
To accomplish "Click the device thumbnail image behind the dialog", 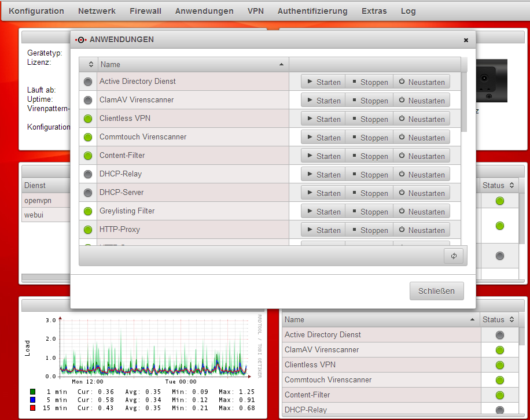I will (x=491, y=81).
